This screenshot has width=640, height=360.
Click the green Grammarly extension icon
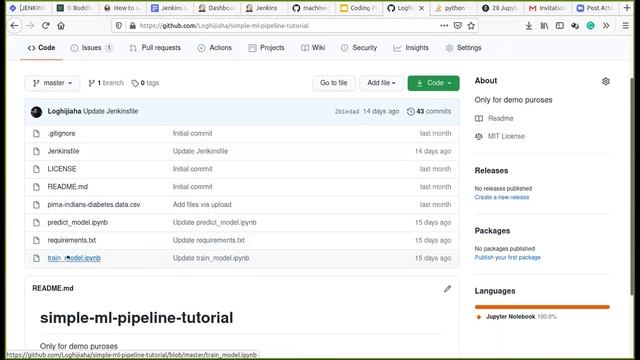pyautogui.click(x=590, y=26)
